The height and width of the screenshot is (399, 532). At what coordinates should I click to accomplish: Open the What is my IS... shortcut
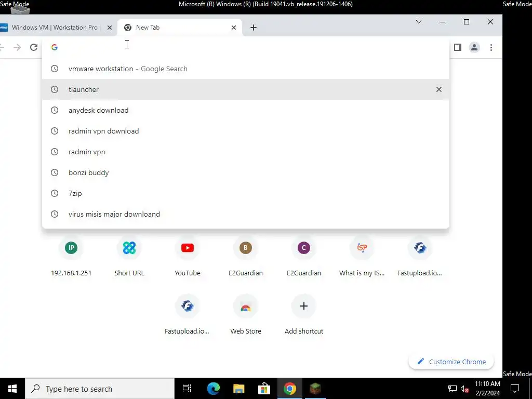362,257
